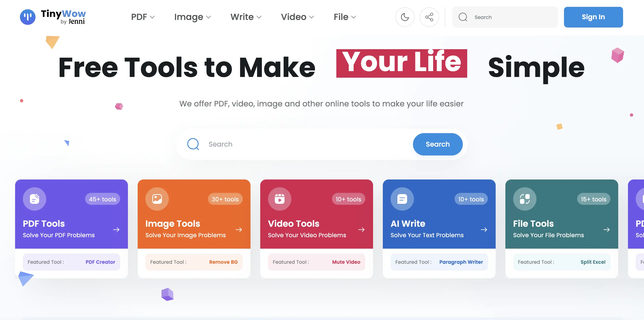Open the Paragraph Writer featured link
Screen dimensions: 644x320
pyautogui.click(x=461, y=262)
